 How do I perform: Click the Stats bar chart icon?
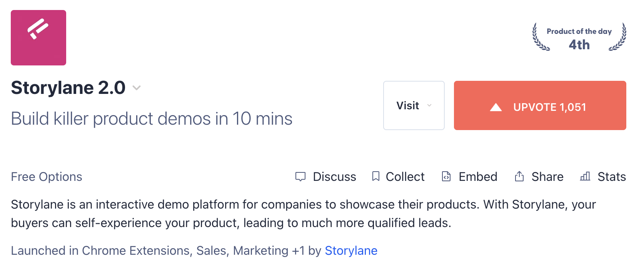585,176
